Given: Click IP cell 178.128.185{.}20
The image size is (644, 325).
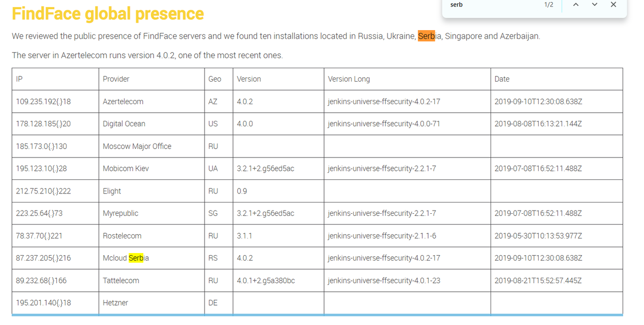Looking at the screenshot, I should pyautogui.click(x=55, y=124).
